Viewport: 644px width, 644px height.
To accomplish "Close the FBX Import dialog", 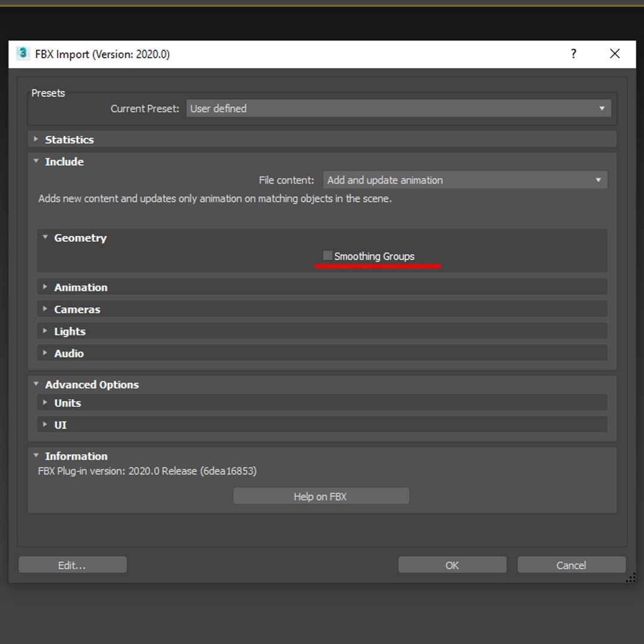I will (x=614, y=54).
